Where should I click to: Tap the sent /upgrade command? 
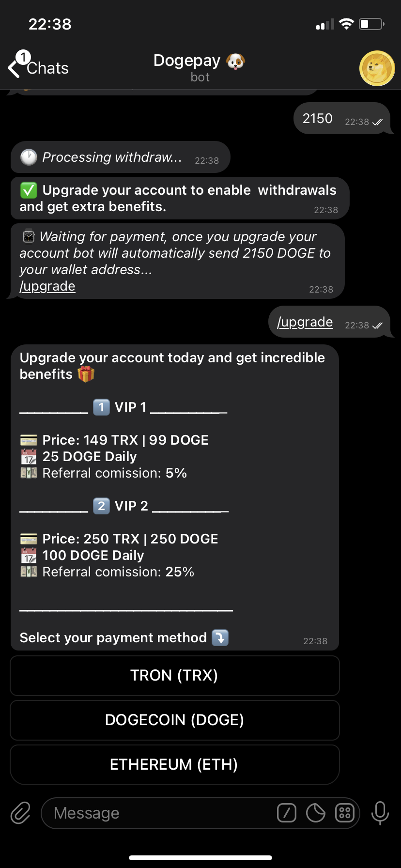[x=305, y=322]
